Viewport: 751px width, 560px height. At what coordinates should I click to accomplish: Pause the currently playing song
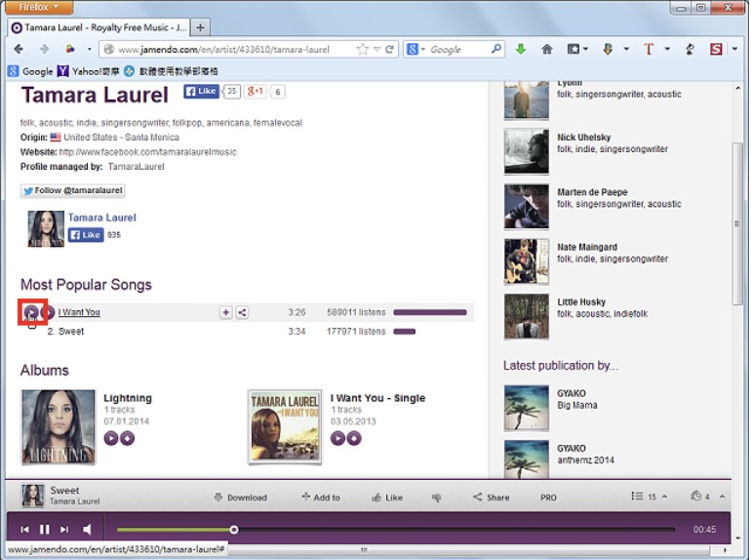[45, 530]
